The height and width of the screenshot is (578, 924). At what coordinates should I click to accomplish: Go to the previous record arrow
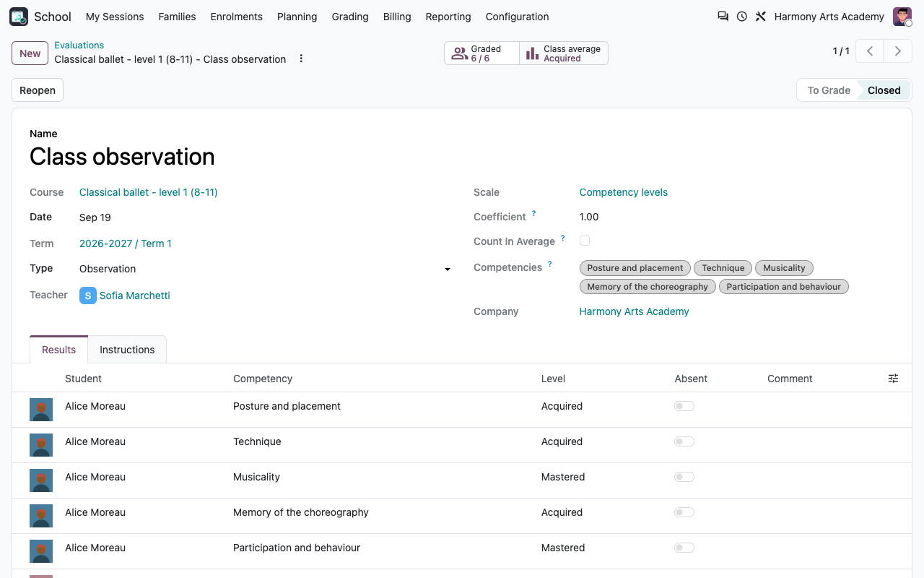pyautogui.click(x=871, y=51)
